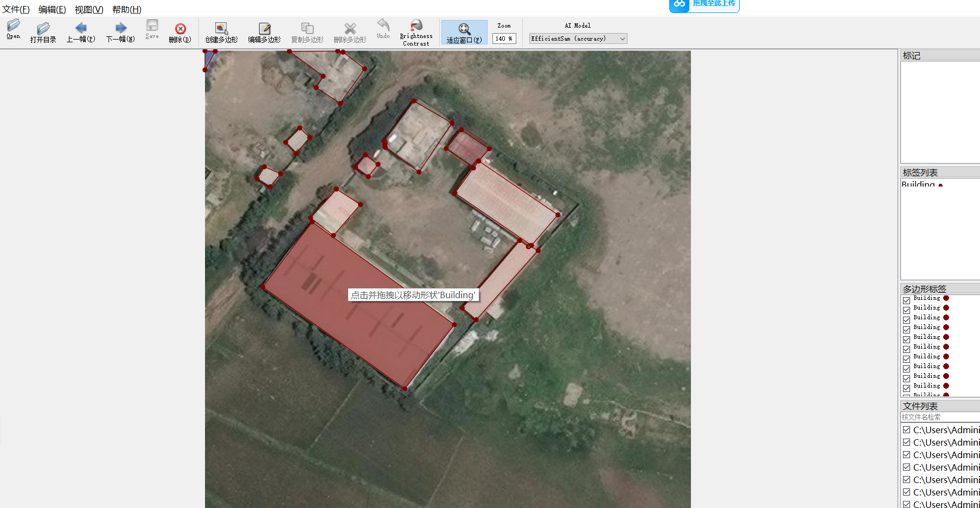Image resolution: width=980 pixels, height=508 pixels.
Task: Open the 视图(V) menu
Action: (x=89, y=9)
